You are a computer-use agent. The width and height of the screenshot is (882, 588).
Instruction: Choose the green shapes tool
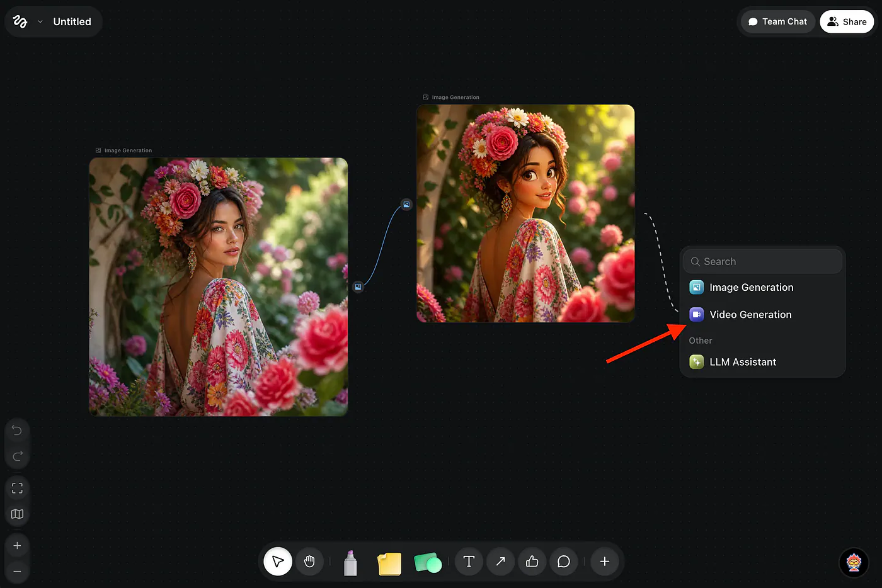pos(428,563)
